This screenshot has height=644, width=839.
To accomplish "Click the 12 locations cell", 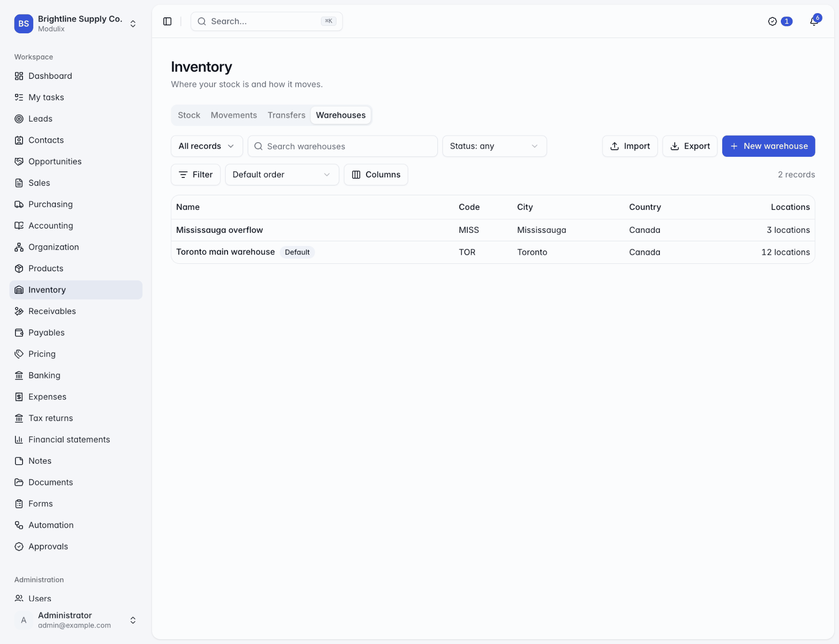I will pyautogui.click(x=786, y=252).
